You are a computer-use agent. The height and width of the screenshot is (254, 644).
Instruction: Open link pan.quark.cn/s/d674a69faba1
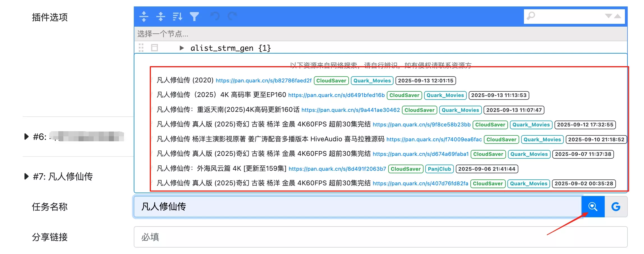pyautogui.click(x=421, y=154)
